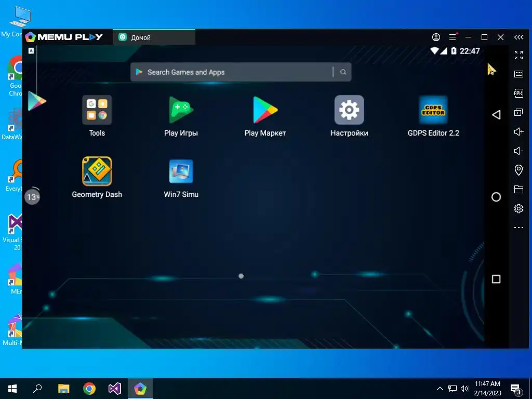The height and width of the screenshot is (399, 532).
Task: Click Android clock 22:47
Action: [x=470, y=51]
